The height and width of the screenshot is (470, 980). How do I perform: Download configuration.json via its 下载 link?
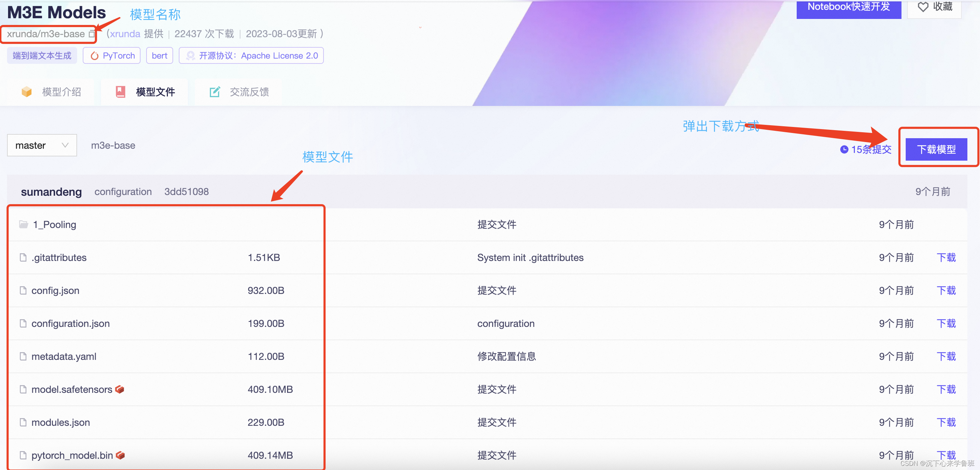(946, 323)
